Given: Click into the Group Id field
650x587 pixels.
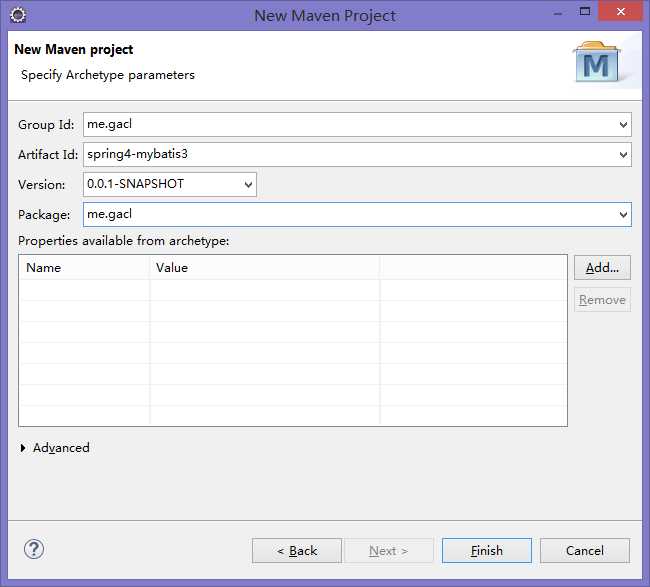Looking at the screenshot, I should [357, 124].
